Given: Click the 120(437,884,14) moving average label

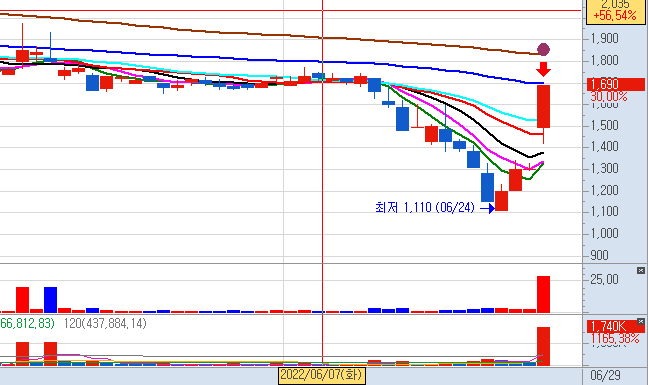Looking at the screenshot, I should click(105, 323).
